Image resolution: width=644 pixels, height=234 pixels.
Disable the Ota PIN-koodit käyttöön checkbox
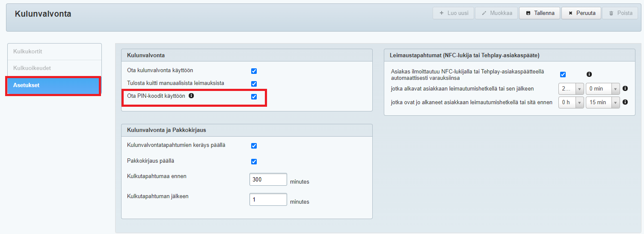[254, 97]
